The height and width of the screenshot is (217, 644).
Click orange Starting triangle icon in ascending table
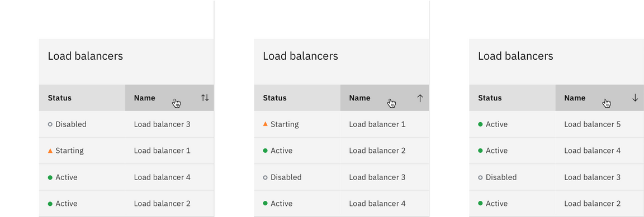tap(266, 124)
